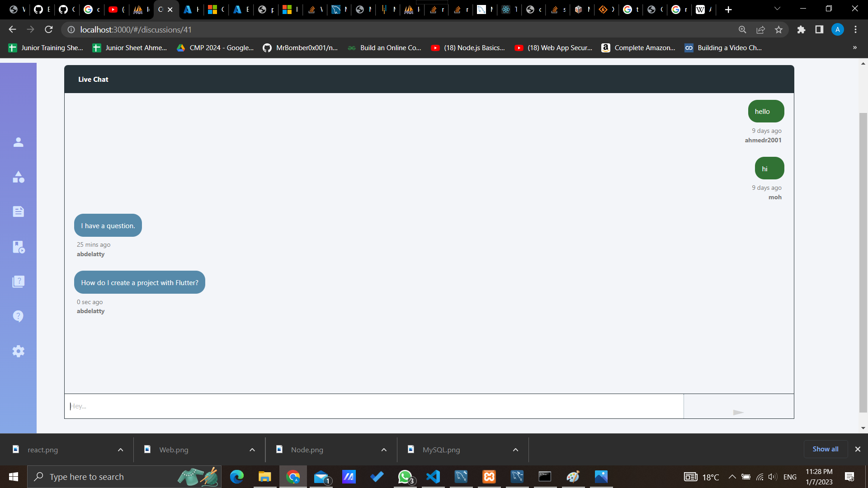The height and width of the screenshot is (488, 868).
Task: Open the Junior Training Sheet bookmark
Action: (46, 48)
